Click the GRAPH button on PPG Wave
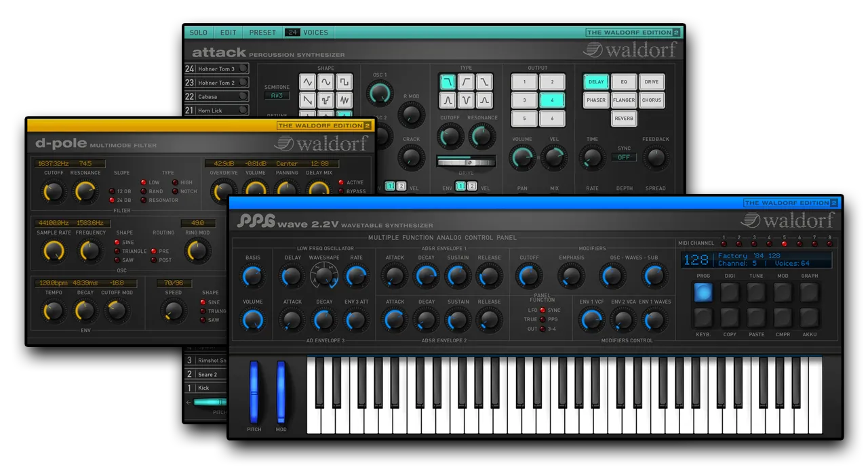Screen dimensions: 868x467 [809, 292]
